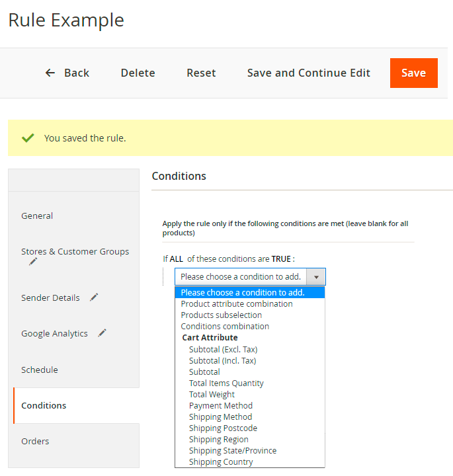Click the orange Save button
453x476 pixels.
(x=414, y=73)
